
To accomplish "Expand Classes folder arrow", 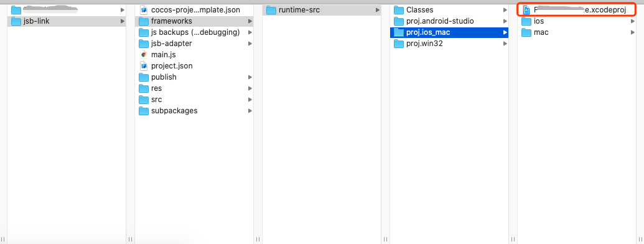I will (x=505, y=10).
